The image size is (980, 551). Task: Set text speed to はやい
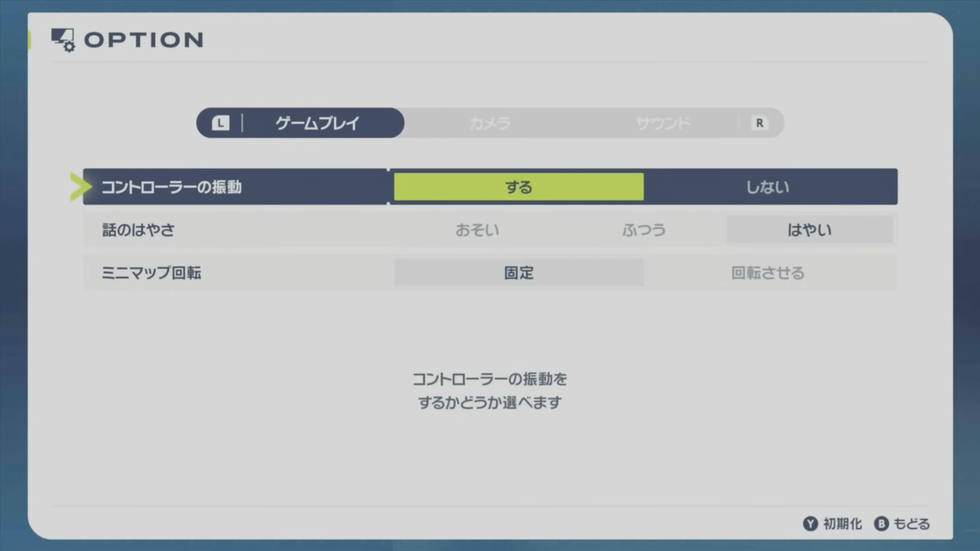[x=809, y=230]
